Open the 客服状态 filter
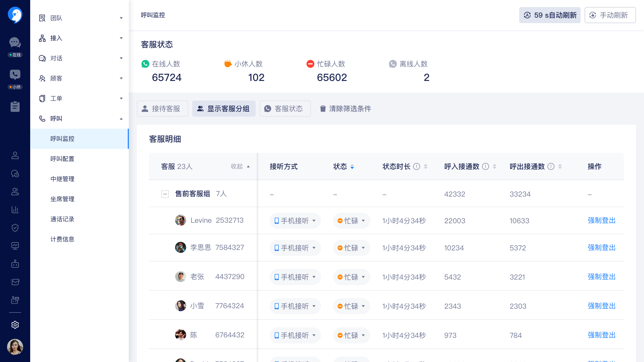 click(x=285, y=109)
